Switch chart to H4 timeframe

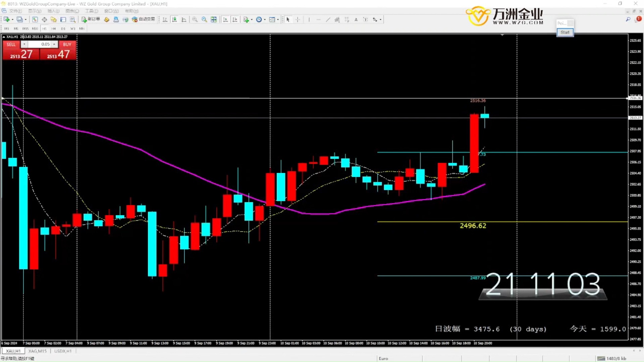point(54,28)
